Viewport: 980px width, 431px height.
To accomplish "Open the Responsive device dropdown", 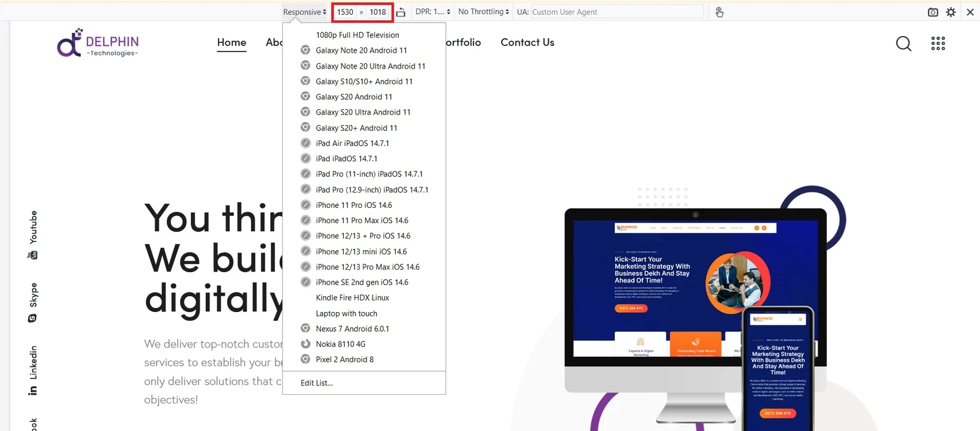I will point(304,12).
